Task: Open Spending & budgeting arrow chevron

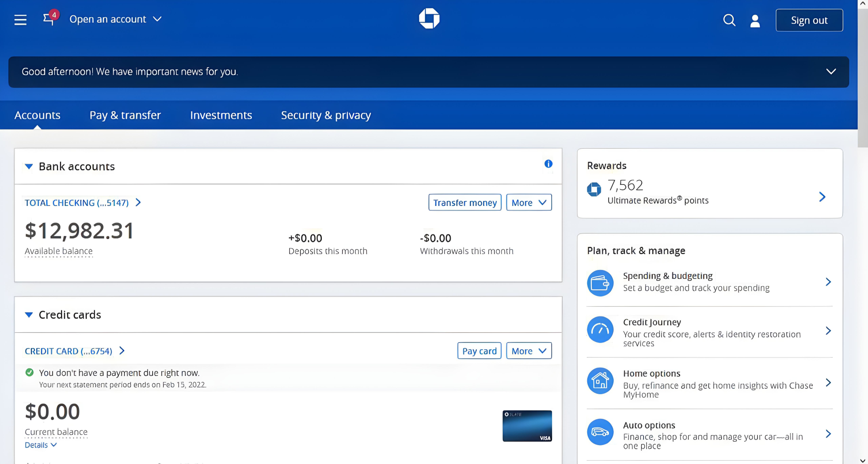Action: (828, 282)
